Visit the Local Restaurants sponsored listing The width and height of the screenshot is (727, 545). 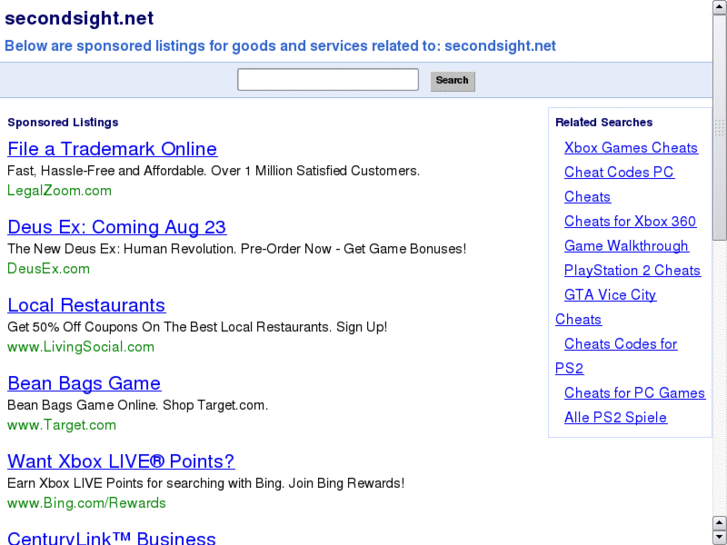(86, 305)
